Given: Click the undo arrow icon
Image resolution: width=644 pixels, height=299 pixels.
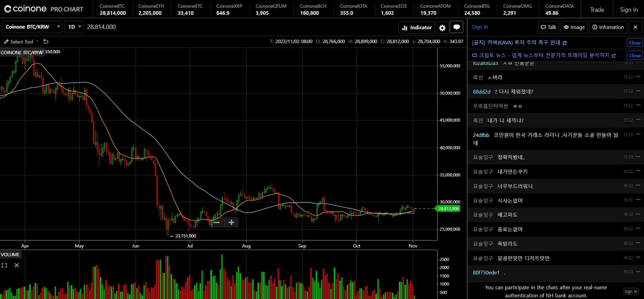Looking at the screenshot, I should [46, 41].
